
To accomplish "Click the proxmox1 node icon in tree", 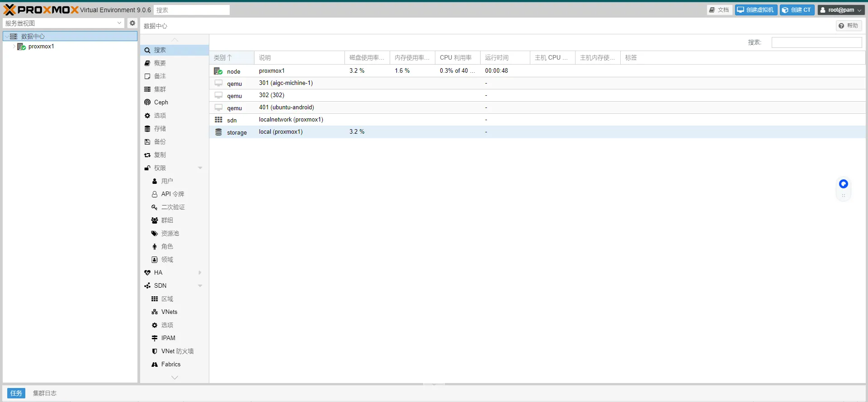I will pyautogui.click(x=21, y=47).
